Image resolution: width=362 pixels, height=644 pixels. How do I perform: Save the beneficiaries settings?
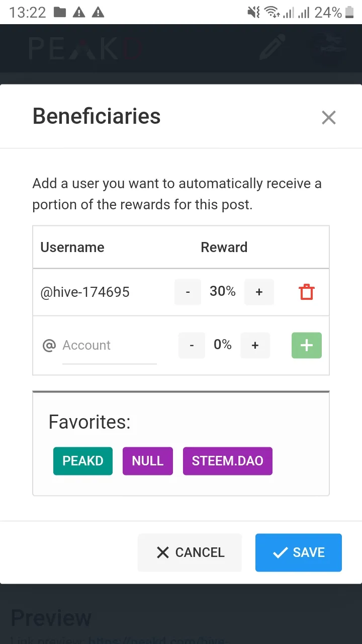[299, 552]
